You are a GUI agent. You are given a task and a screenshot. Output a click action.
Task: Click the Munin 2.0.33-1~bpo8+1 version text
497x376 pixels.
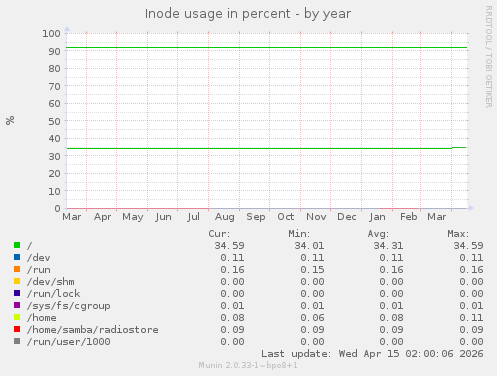[248, 365]
